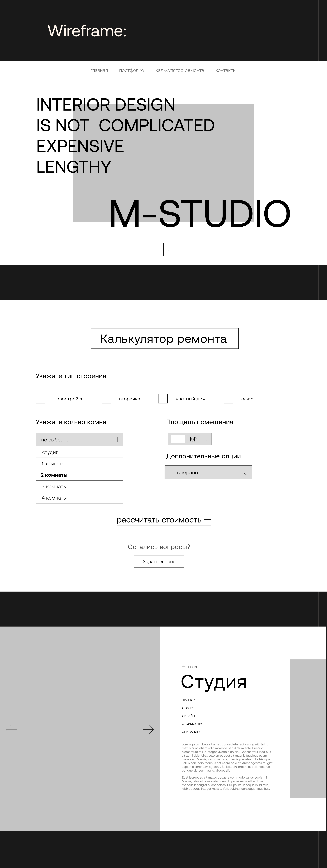This screenshot has height=868, width=327.
Task: Check the новостройка checkbox
Action: point(41,399)
